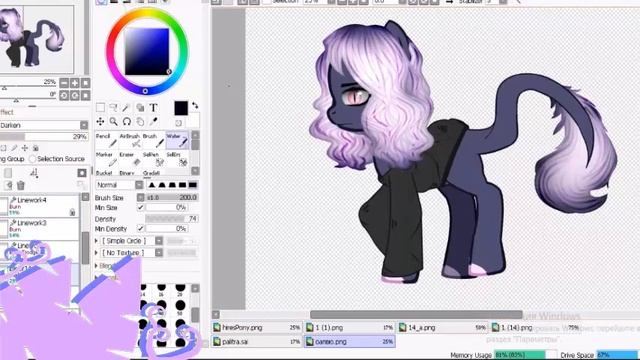The width and height of the screenshot is (640, 360).
Task: Choose the sharpest triangle brush edge shape
Action: (152, 185)
